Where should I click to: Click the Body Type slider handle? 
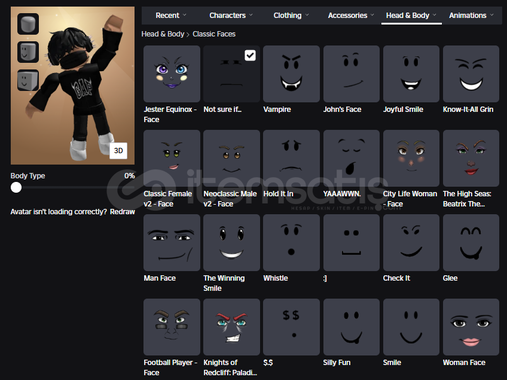click(x=16, y=188)
